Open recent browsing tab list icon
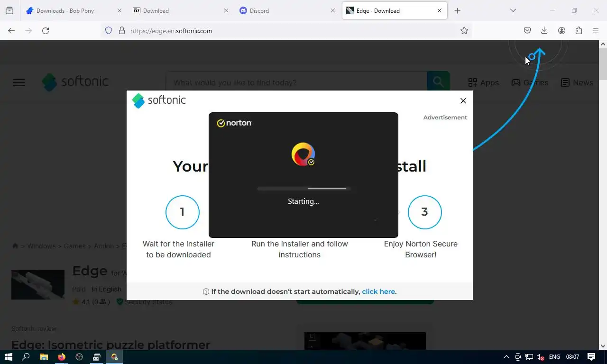 (9, 10)
